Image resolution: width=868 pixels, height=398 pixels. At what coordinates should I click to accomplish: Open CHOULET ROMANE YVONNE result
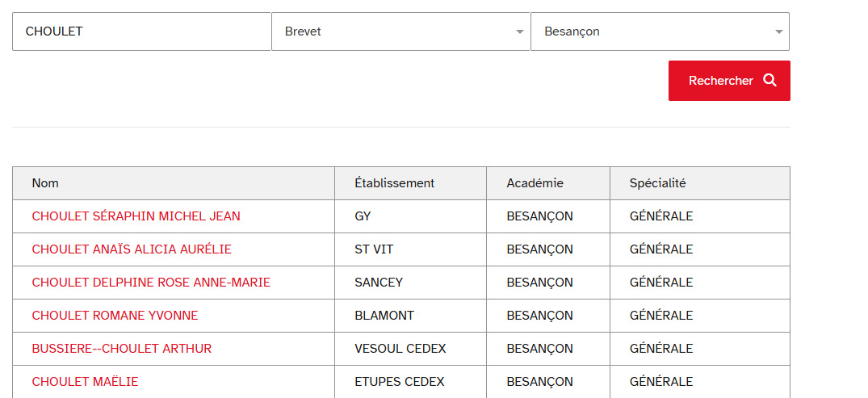click(115, 316)
